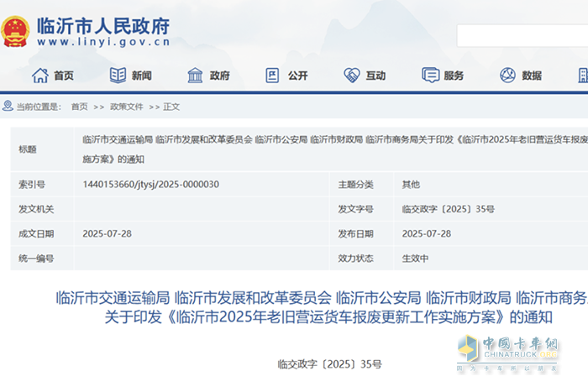The image size is (588, 392).
Task: Click the newspaper icon beside 新闻
Action: [x=118, y=76]
